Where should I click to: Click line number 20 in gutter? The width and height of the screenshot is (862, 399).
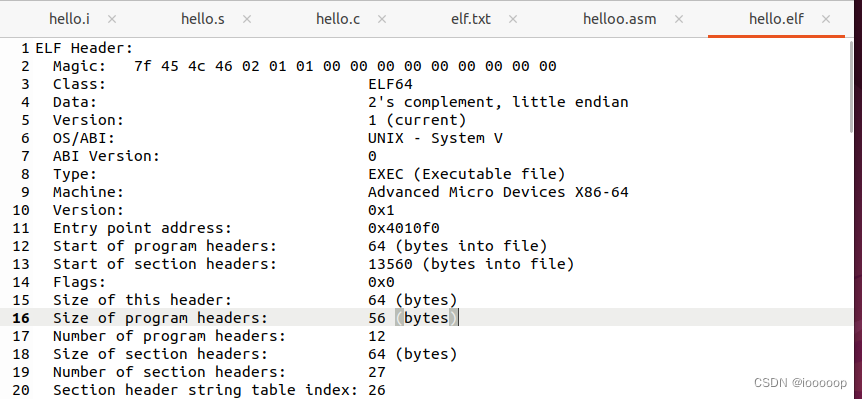[x=20, y=390]
